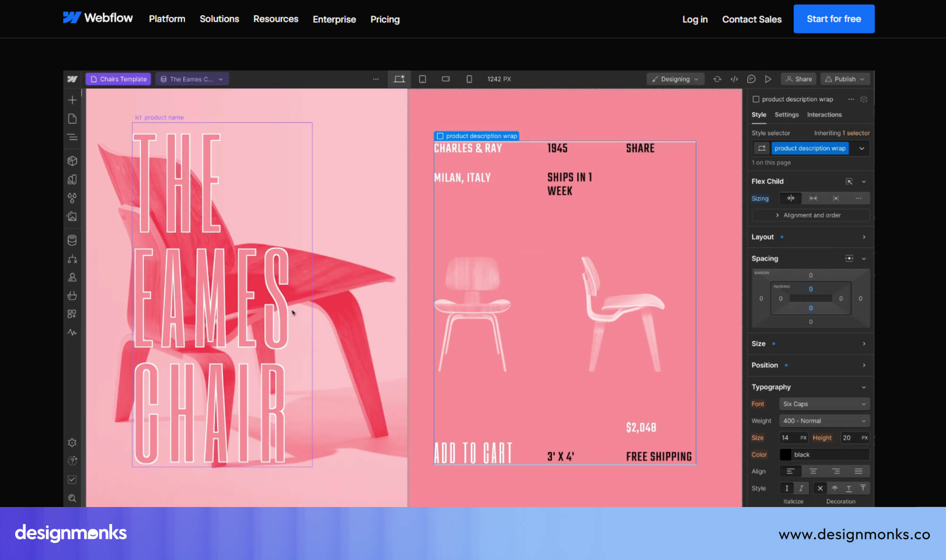Image resolution: width=946 pixels, height=560 pixels.
Task: Open the Navigator panel icon
Action: [72, 137]
